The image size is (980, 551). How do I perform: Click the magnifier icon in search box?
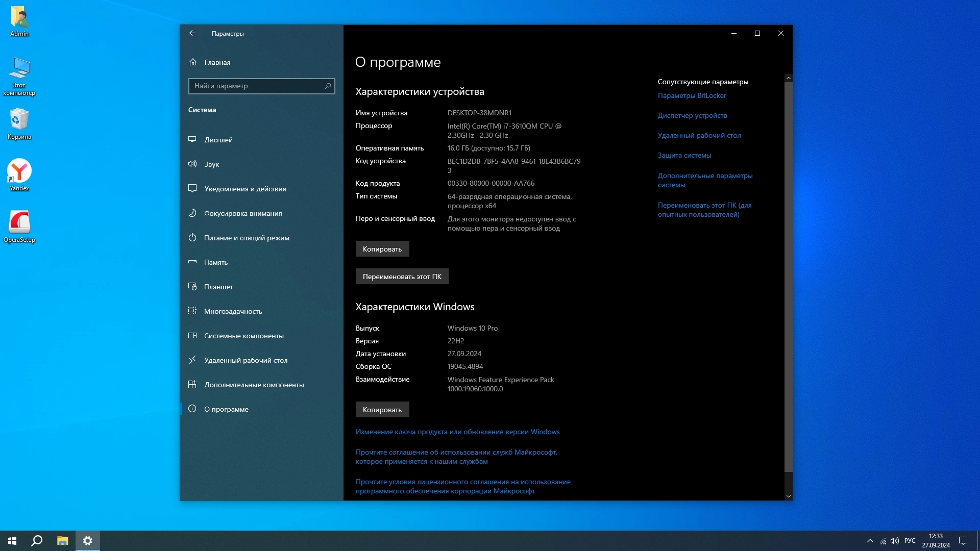(328, 86)
